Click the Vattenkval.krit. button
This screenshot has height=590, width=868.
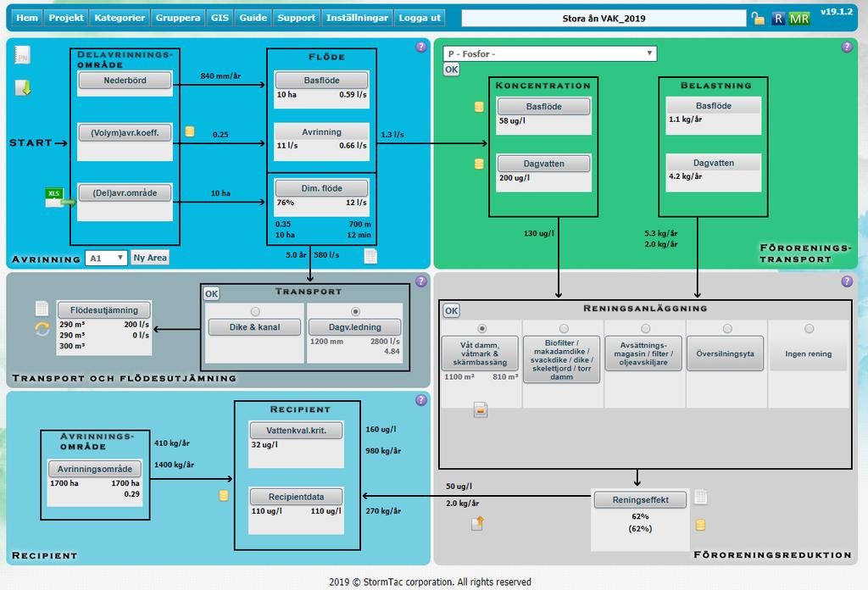(x=296, y=430)
